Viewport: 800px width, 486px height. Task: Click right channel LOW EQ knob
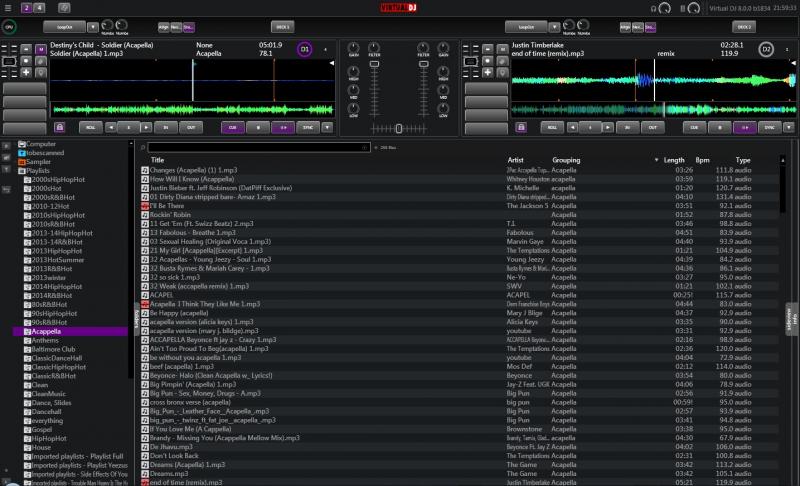click(443, 108)
